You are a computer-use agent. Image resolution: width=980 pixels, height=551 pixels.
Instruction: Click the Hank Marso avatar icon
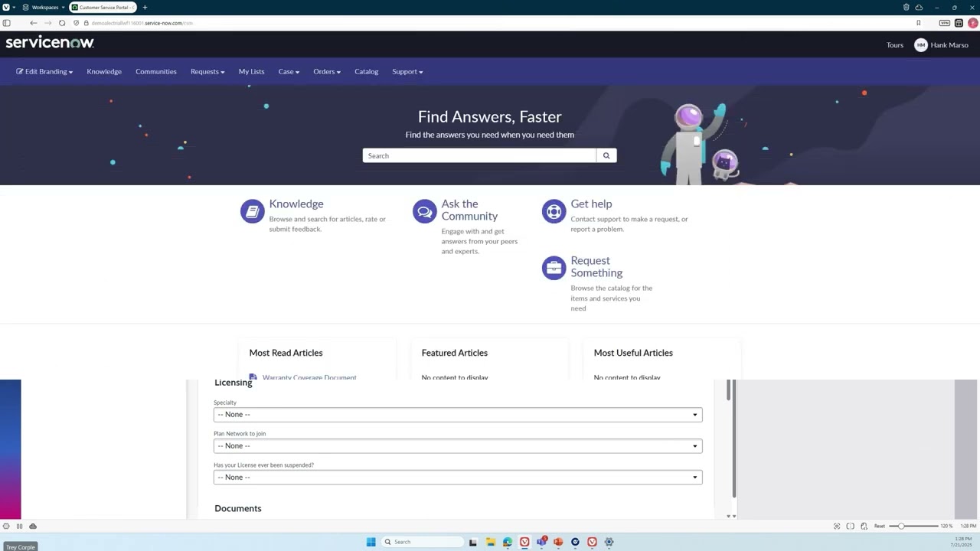click(x=921, y=45)
